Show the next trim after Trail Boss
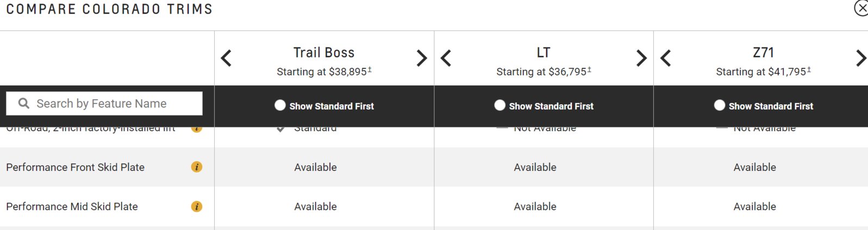The height and width of the screenshot is (230, 868). coord(422,58)
